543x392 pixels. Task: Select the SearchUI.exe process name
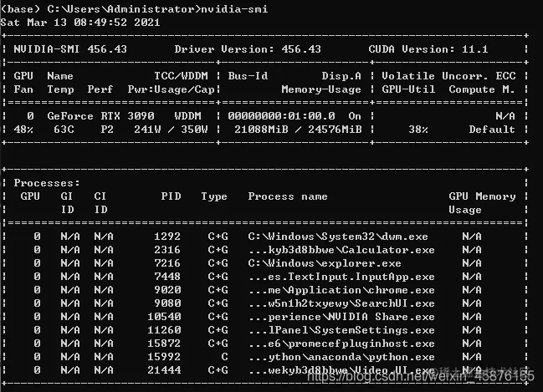point(341,303)
